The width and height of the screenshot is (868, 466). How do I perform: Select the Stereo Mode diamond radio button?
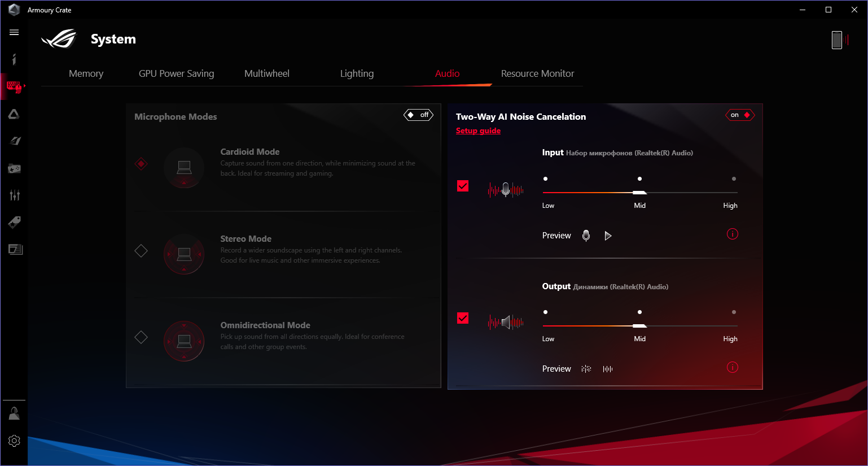pyautogui.click(x=141, y=251)
